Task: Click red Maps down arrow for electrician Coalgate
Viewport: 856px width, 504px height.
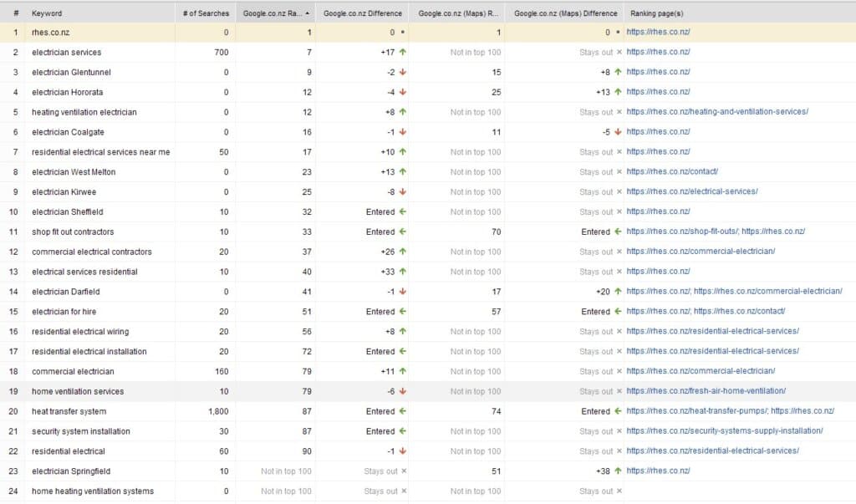Action: (x=618, y=131)
